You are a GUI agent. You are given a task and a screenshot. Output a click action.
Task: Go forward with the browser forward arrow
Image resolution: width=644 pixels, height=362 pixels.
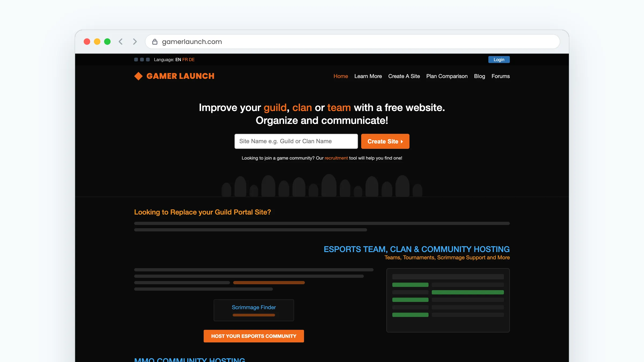point(135,42)
